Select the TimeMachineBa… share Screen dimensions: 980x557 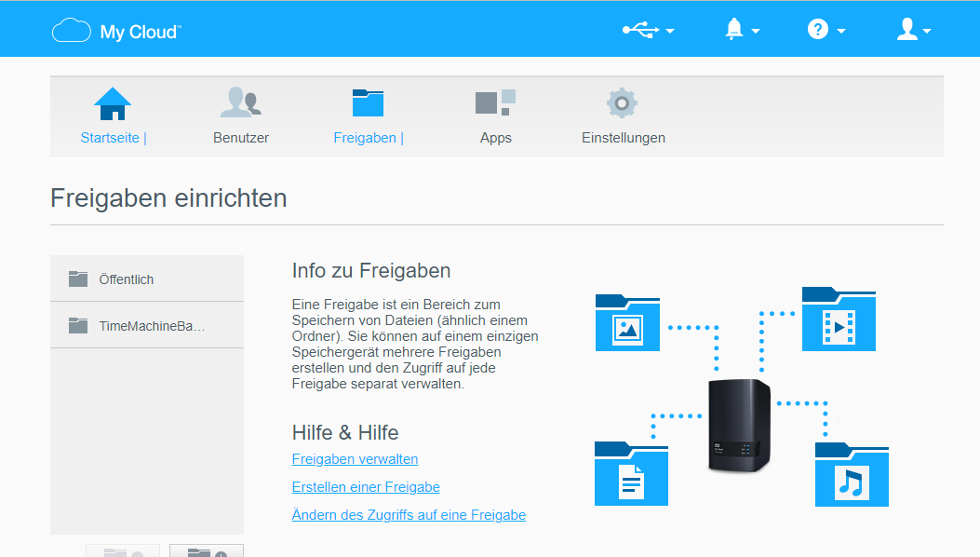click(147, 325)
